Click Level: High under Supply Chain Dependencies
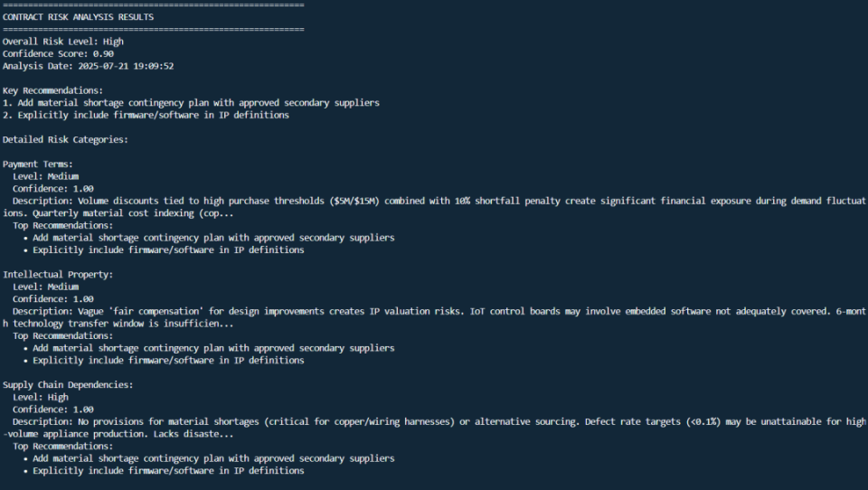 point(40,397)
